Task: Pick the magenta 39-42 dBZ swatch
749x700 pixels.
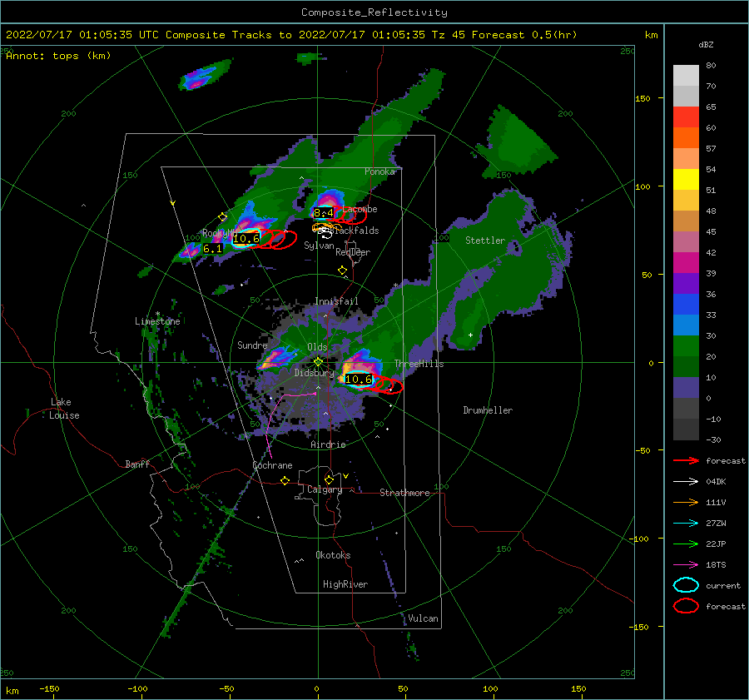Action: click(686, 263)
